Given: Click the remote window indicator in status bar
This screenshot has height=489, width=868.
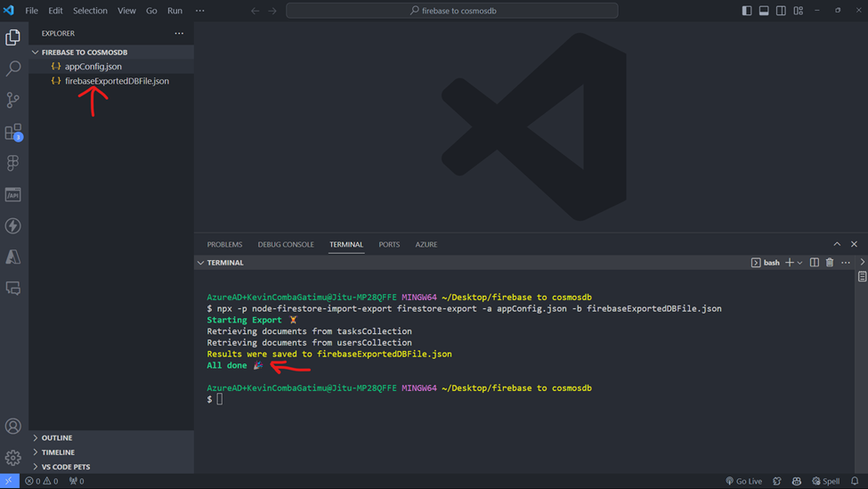Looking at the screenshot, I should click(10, 481).
